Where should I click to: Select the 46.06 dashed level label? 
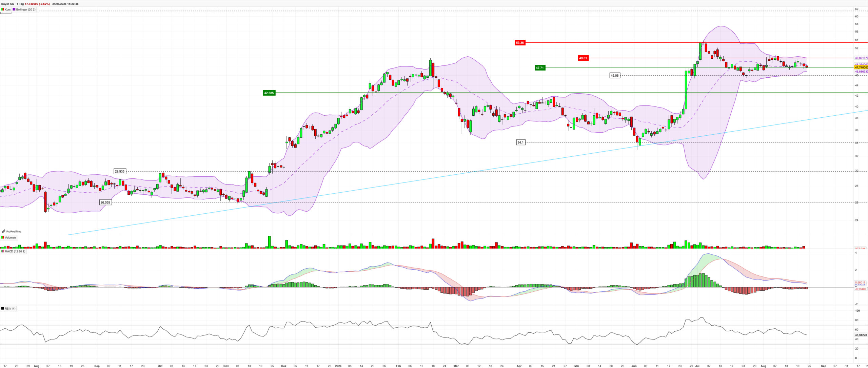point(614,76)
